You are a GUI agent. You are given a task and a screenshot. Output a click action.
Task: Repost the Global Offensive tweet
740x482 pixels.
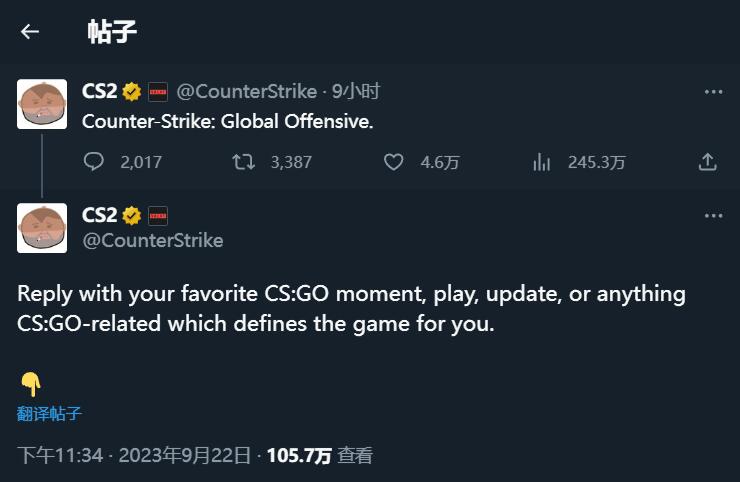pyautogui.click(x=244, y=162)
